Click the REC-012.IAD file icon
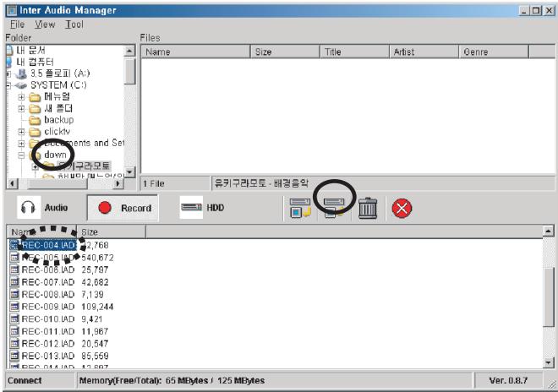The image size is (558, 392). point(14,344)
